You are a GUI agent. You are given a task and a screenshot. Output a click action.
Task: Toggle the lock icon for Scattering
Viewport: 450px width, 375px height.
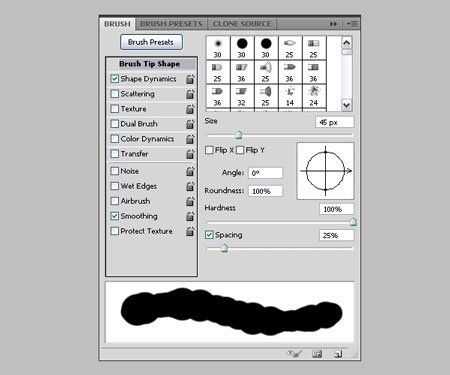click(190, 94)
